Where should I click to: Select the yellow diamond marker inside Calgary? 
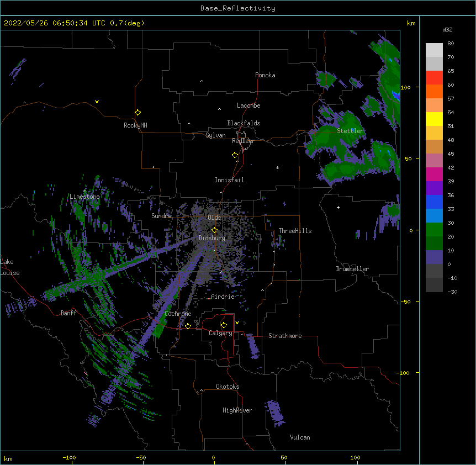coord(224,325)
